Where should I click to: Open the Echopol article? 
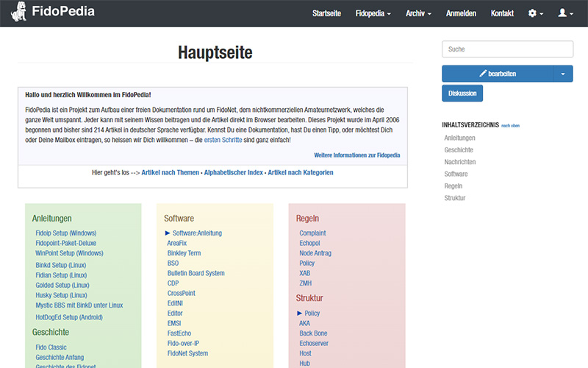[x=309, y=244]
